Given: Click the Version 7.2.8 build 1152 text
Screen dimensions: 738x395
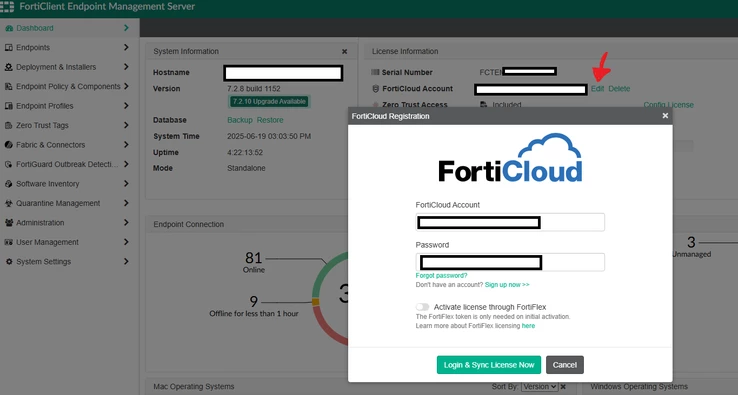Looking at the screenshot, I should tap(254, 89).
